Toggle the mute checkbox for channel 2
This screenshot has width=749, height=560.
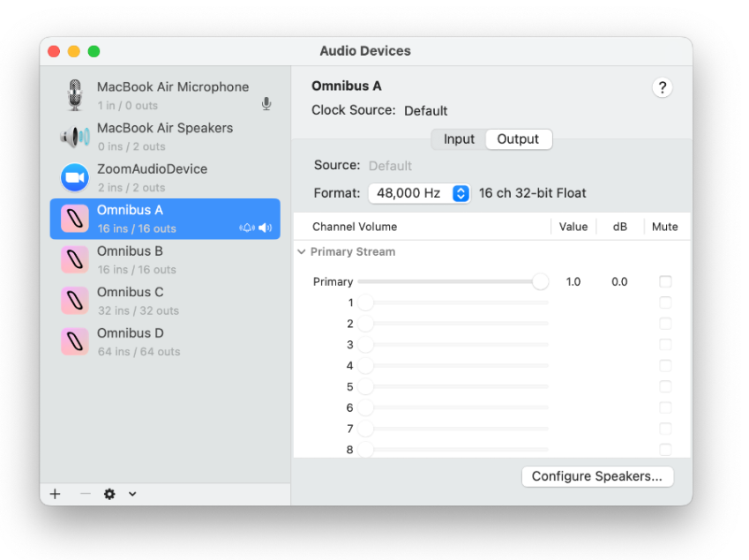(665, 324)
